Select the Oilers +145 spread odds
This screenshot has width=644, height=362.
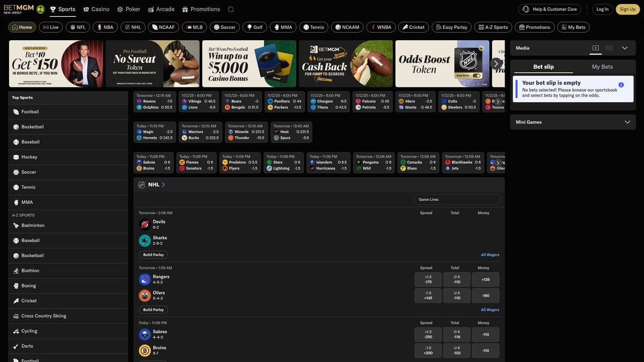428,295
